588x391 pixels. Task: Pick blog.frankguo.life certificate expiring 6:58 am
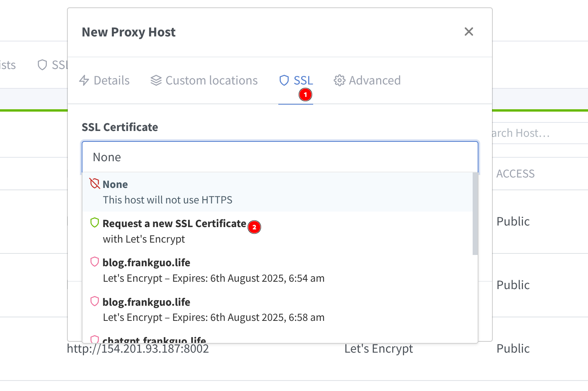coord(213,309)
